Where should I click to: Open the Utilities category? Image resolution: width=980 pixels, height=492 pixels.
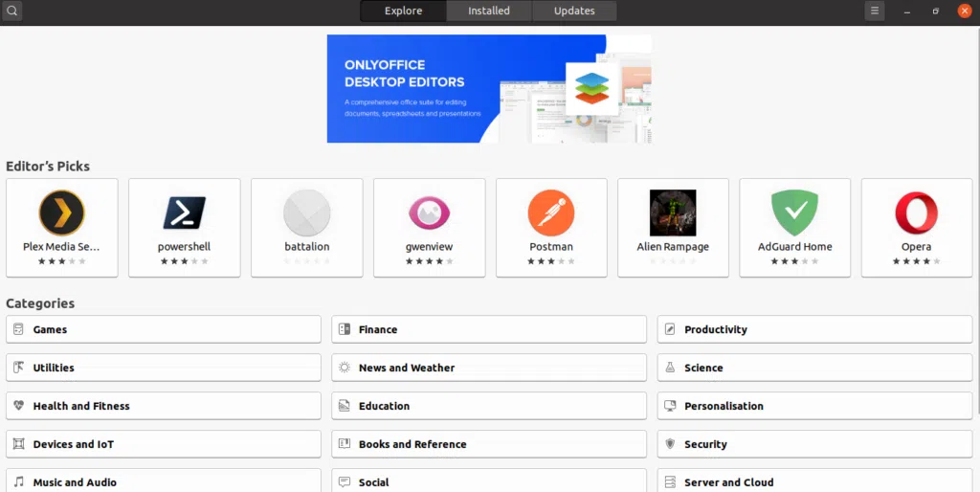pyautogui.click(x=163, y=367)
